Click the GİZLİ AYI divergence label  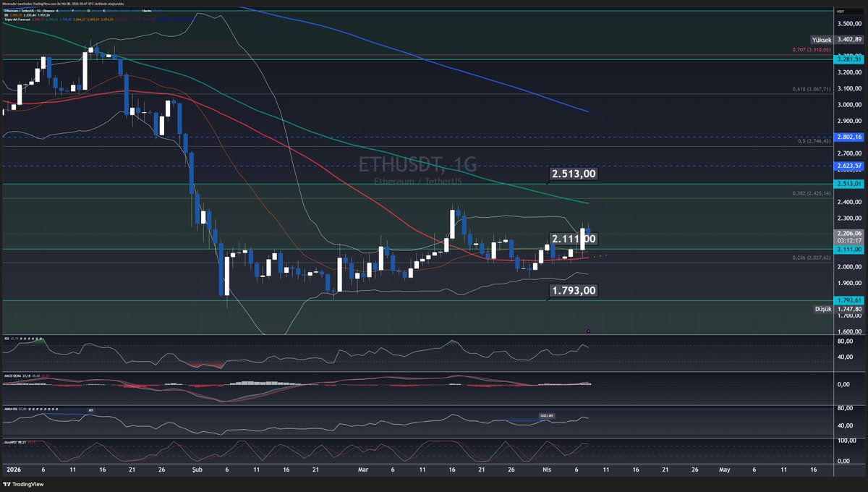pos(546,416)
